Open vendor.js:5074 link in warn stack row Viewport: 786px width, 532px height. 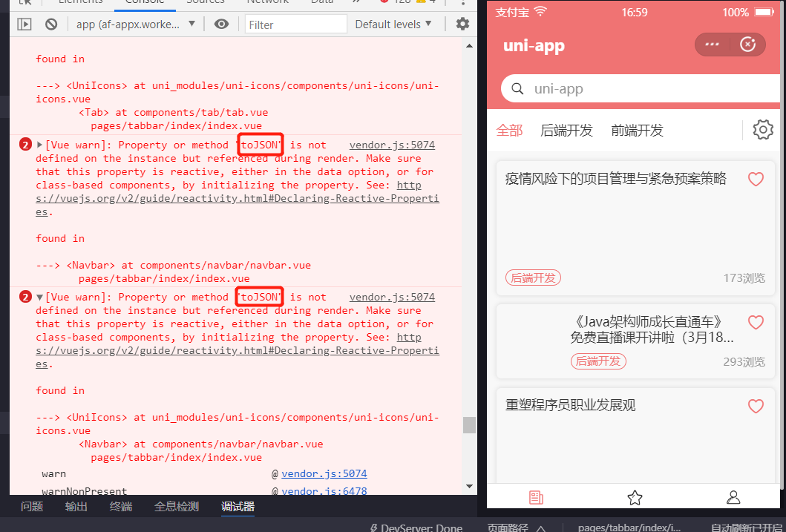[x=324, y=473]
